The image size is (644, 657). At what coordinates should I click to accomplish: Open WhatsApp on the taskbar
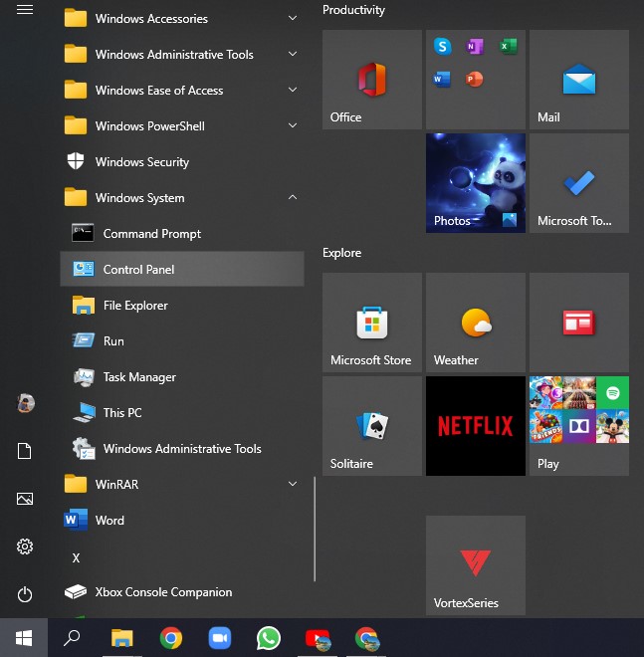[x=269, y=638]
